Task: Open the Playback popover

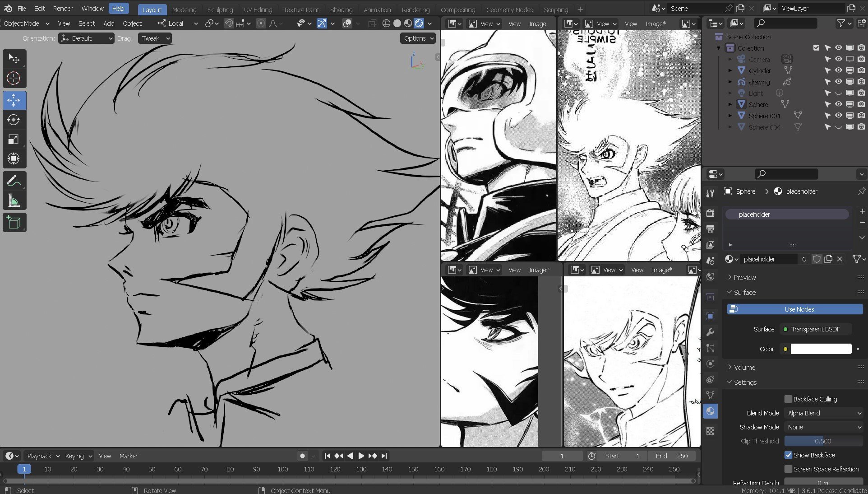Action: (43, 456)
